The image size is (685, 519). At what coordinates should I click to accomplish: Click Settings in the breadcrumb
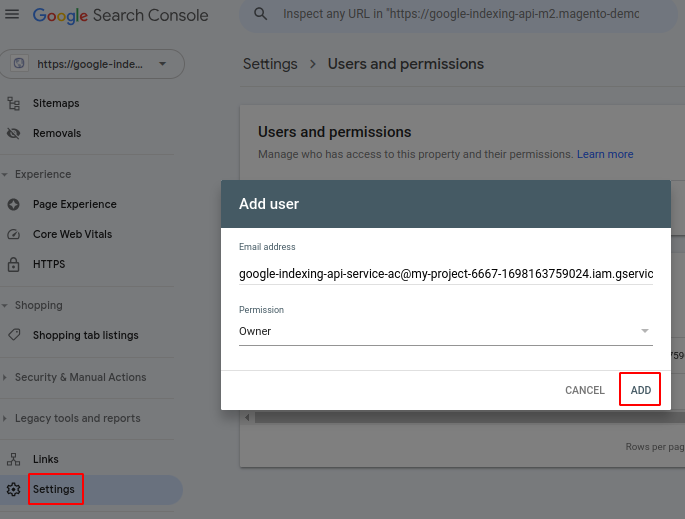point(270,64)
